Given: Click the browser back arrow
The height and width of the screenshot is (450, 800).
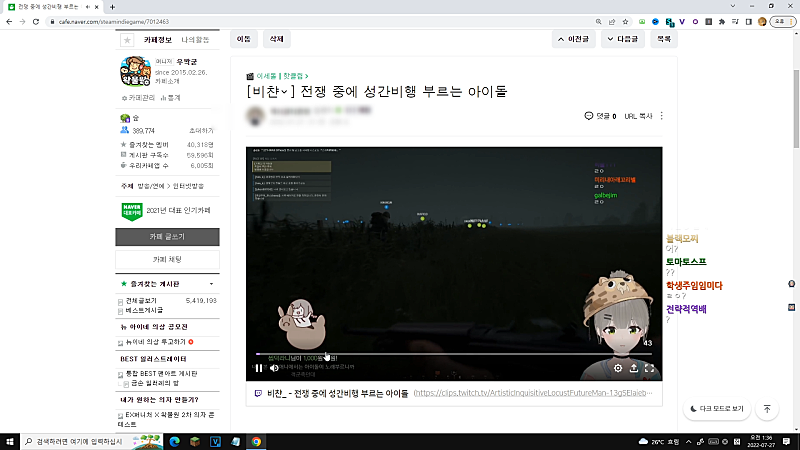Looking at the screenshot, I should [x=9, y=21].
